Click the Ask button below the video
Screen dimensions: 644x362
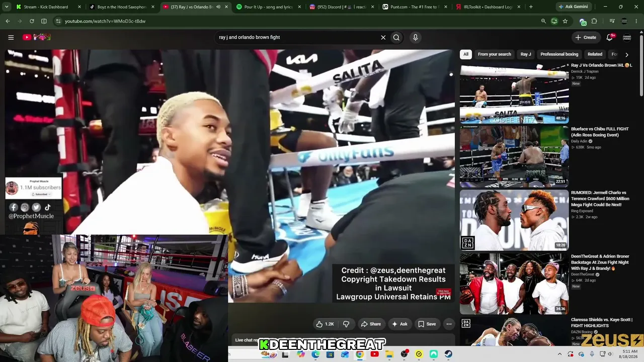coord(399,324)
